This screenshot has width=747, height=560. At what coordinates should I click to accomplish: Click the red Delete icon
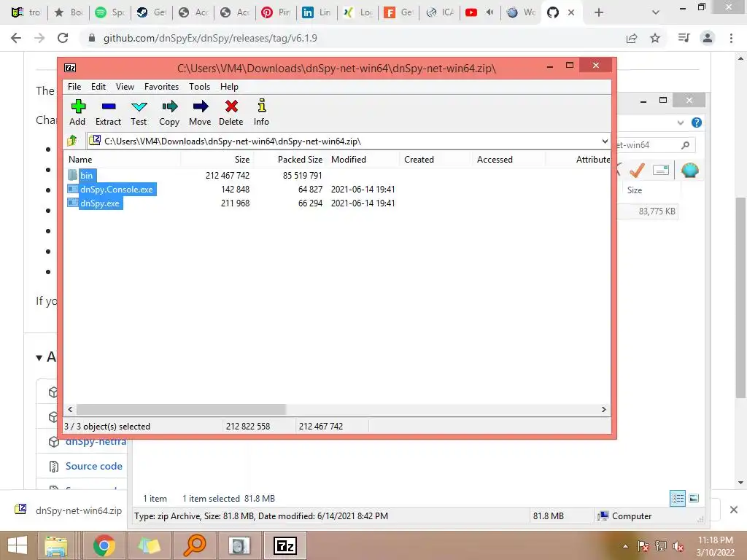[x=231, y=113]
